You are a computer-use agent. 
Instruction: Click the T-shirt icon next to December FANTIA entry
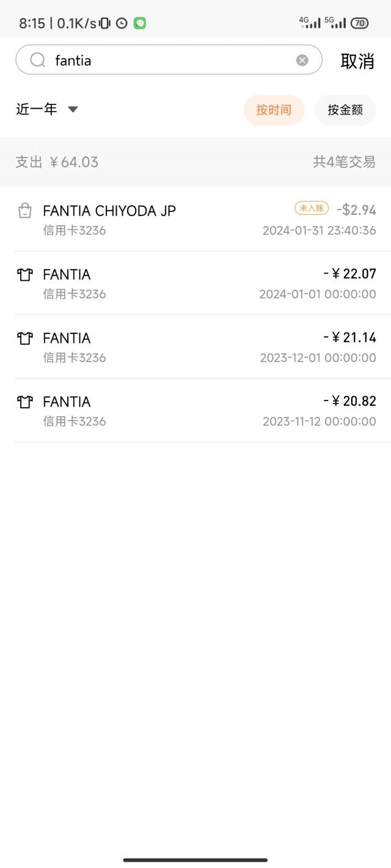coord(24,339)
